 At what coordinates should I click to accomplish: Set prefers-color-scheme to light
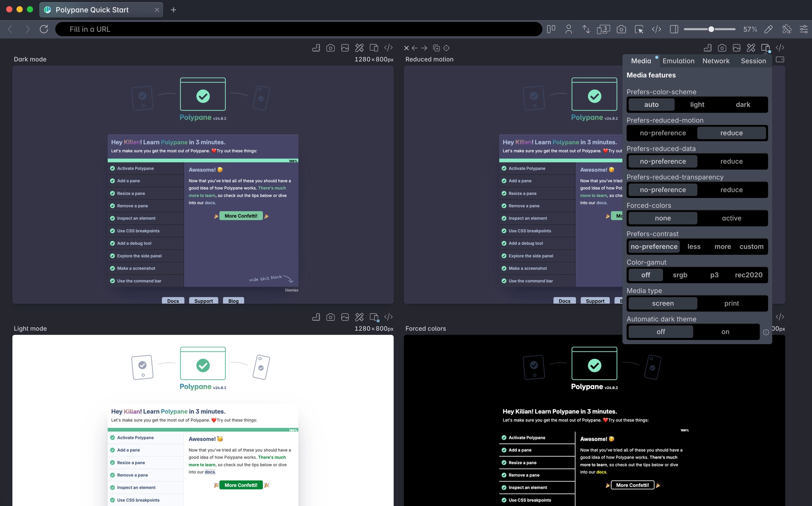(697, 104)
